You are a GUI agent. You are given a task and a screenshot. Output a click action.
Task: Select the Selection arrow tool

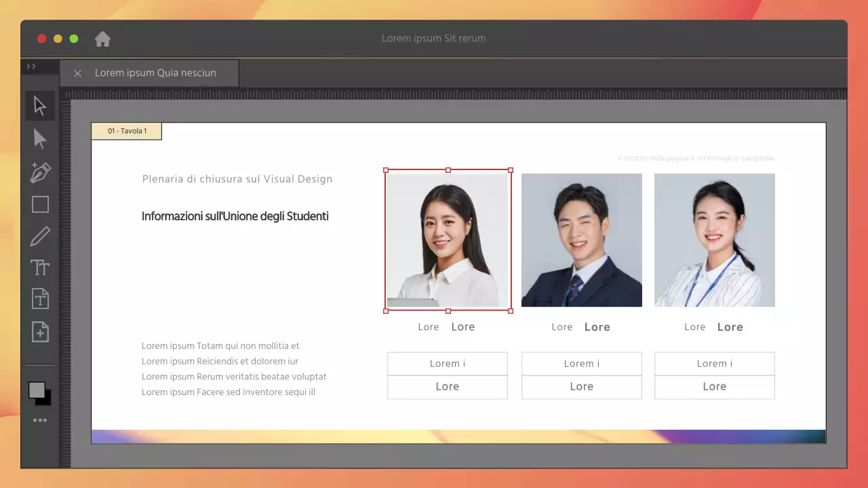click(40, 106)
